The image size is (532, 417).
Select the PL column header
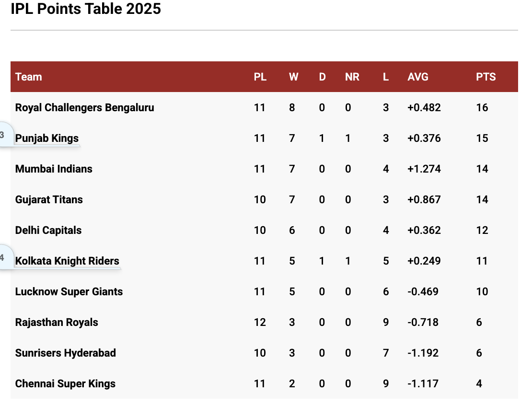pos(260,77)
